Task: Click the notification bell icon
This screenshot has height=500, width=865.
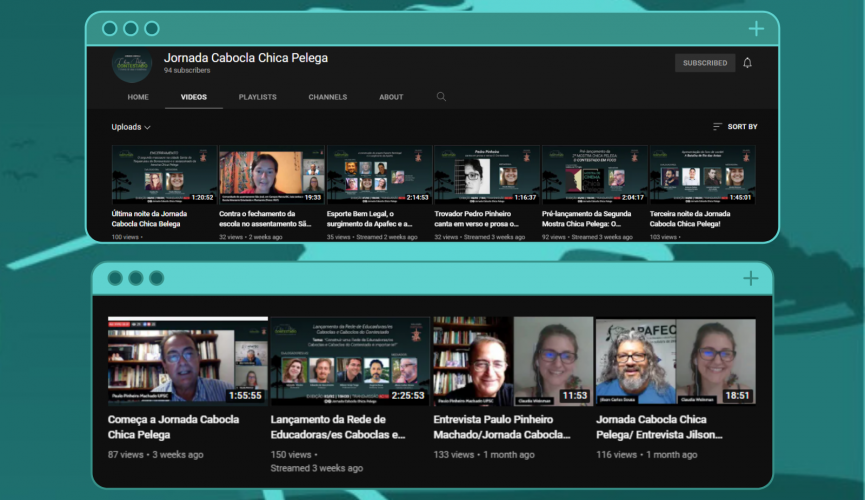Action: pos(747,63)
